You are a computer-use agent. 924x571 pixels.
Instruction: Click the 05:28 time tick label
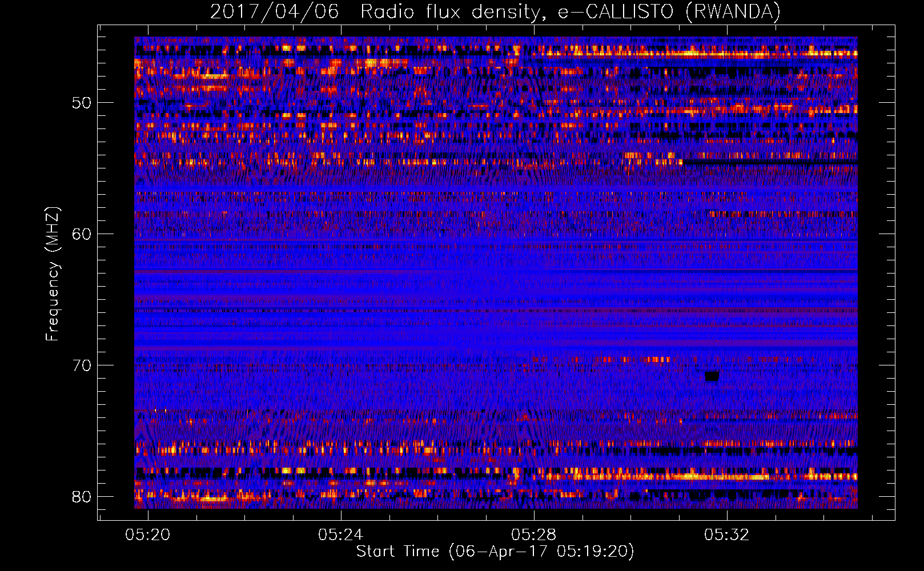pos(534,534)
